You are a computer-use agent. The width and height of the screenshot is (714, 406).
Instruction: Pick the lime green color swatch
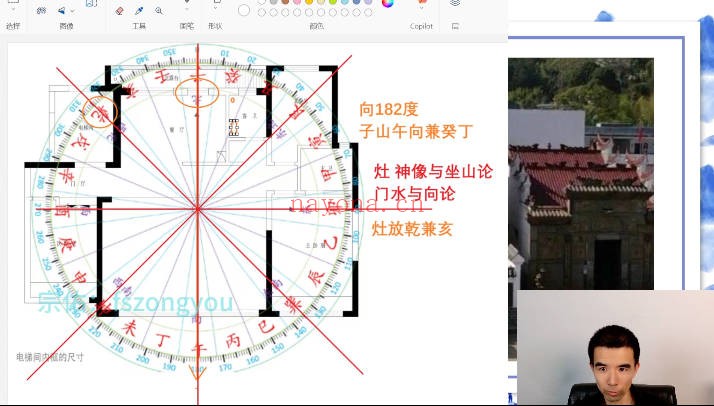[x=332, y=2]
